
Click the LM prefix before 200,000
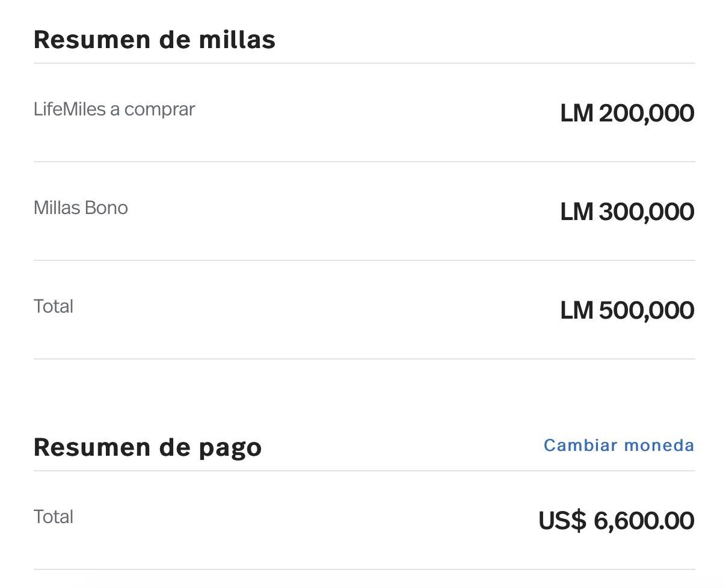(577, 113)
